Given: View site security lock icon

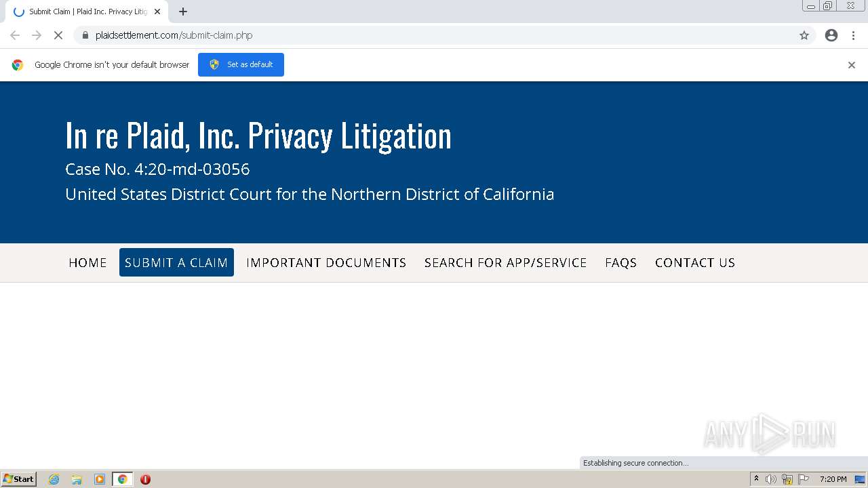Looking at the screenshot, I should coord(85,35).
